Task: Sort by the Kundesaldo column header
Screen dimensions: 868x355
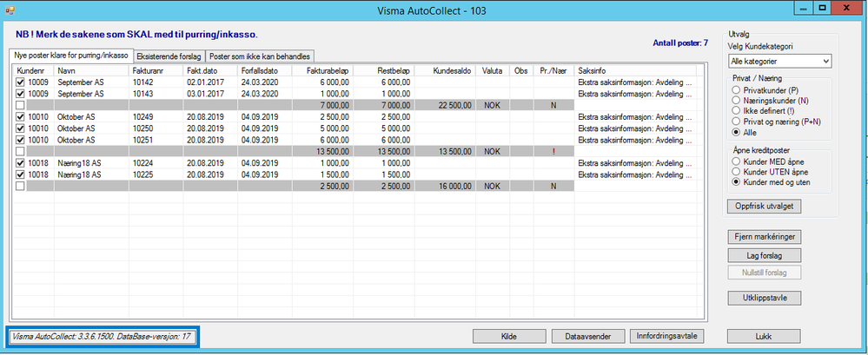Action: 445,71
